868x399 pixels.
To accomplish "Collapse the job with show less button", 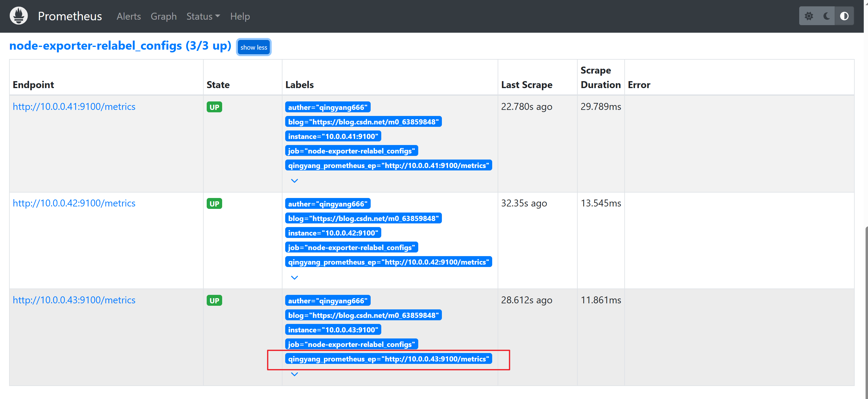I will click(254, 47).
